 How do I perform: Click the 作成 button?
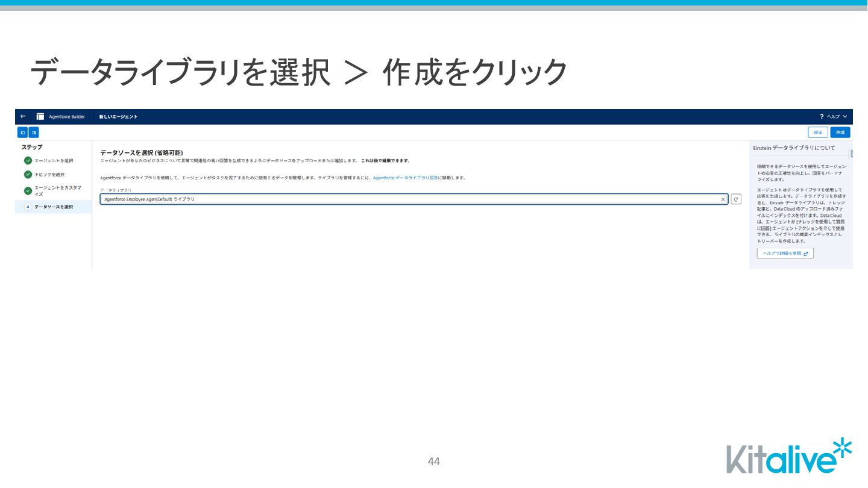point(840,133)
